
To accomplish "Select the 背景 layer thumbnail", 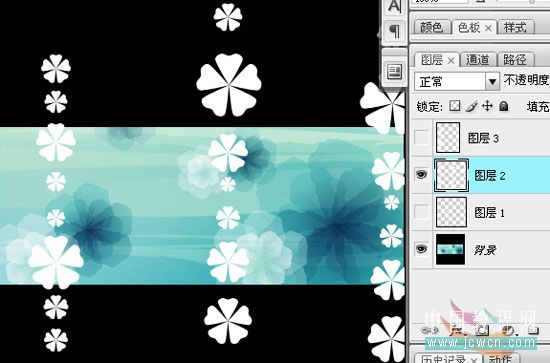I will tap(450, 249).
